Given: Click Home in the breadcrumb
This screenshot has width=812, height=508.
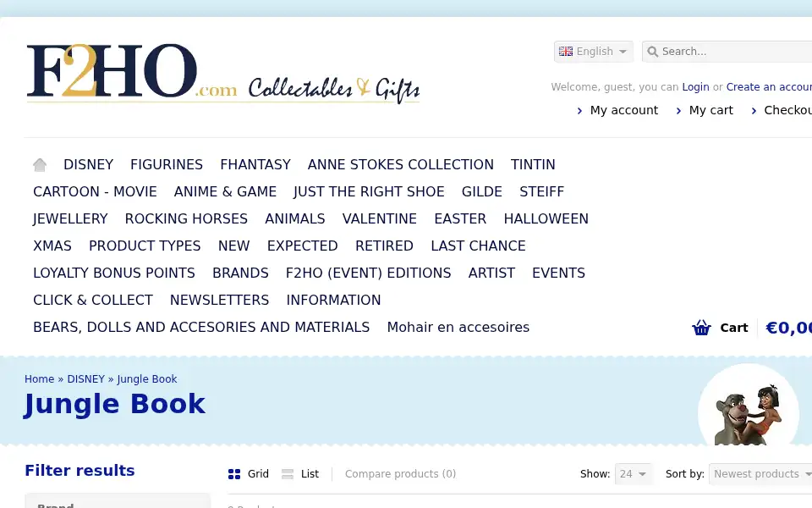Looking at the screenshot, I should tap(40, 379).
